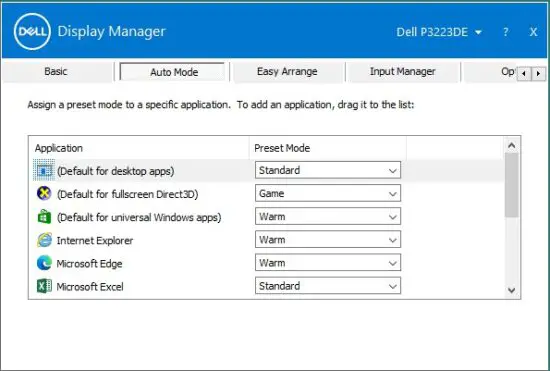Viewport: 550px width, 371px height.
Task: Open the partially visible Options tab
Action: [x=490, y=72]
